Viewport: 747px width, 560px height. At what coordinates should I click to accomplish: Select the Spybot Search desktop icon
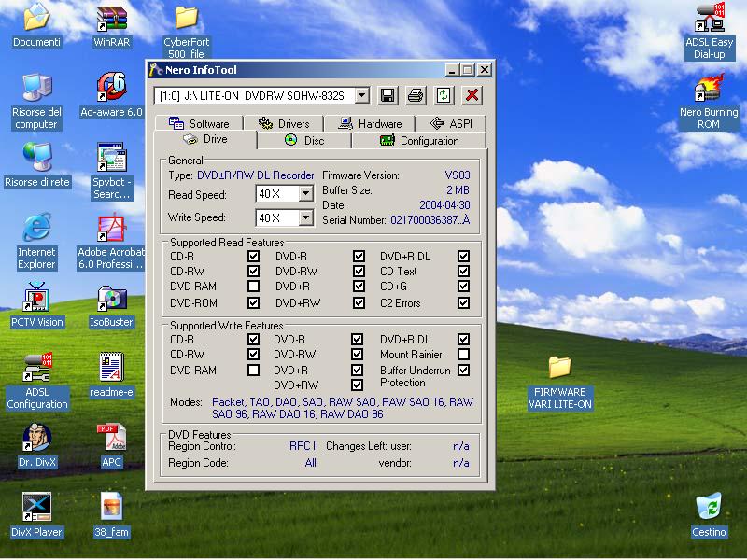pyautogui.click(x=111, y=172)
